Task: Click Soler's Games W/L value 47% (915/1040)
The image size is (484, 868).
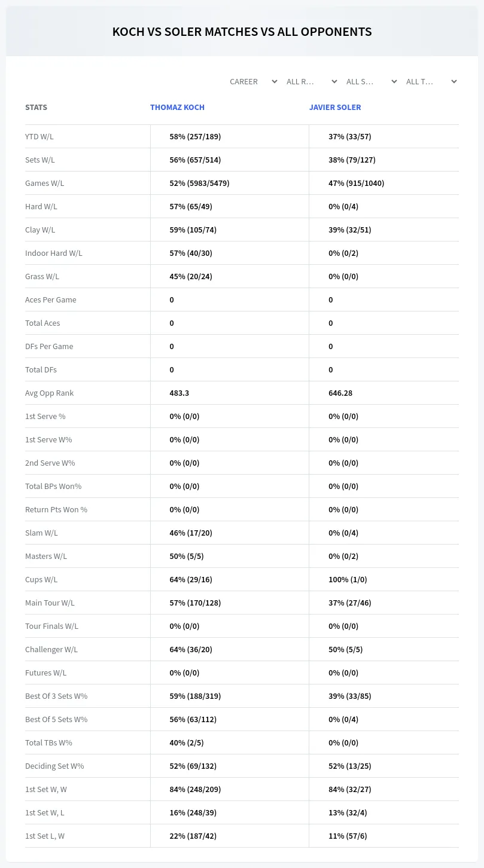Action: tap(357, 183)
